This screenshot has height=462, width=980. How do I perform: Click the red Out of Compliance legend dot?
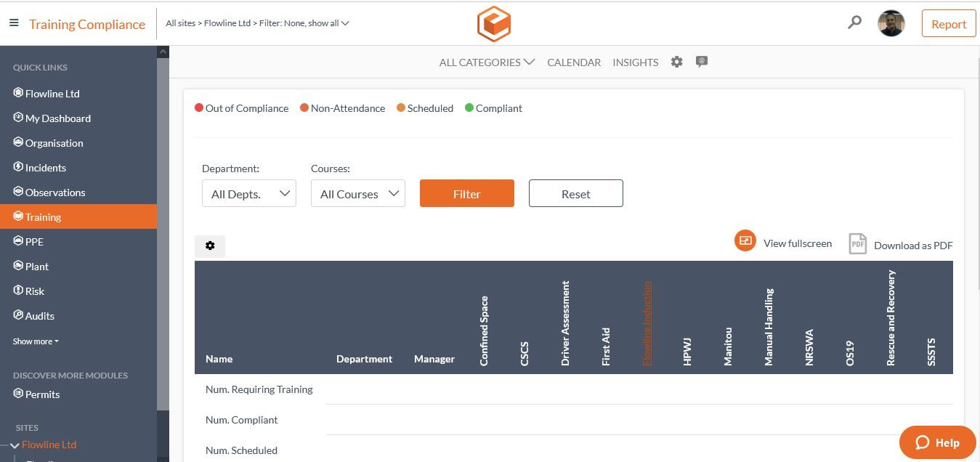(199, 108)
